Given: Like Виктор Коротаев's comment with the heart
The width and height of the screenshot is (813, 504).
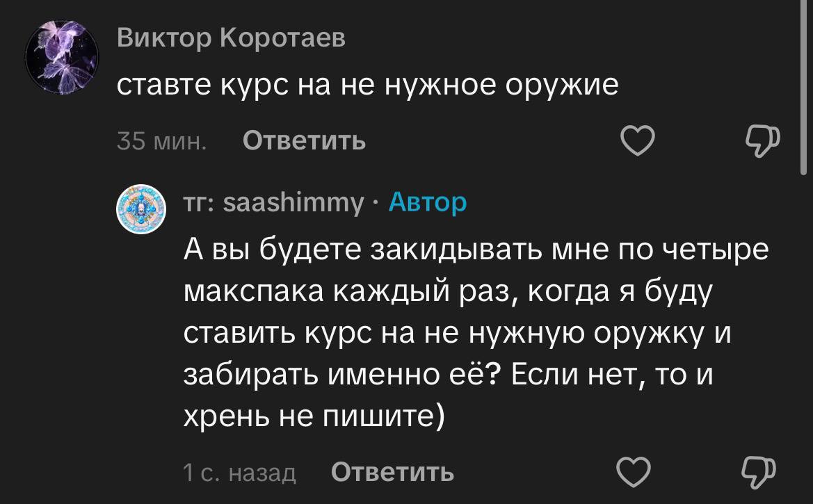Looking at the screenshot, I should click(637, 141).
